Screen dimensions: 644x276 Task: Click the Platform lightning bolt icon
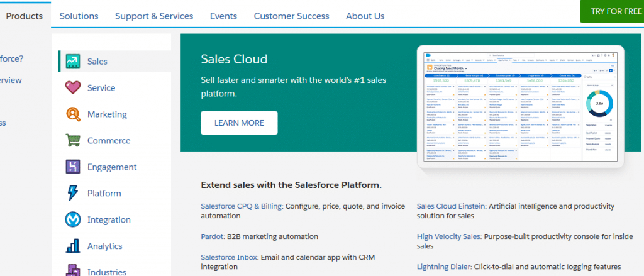point(73,194)
